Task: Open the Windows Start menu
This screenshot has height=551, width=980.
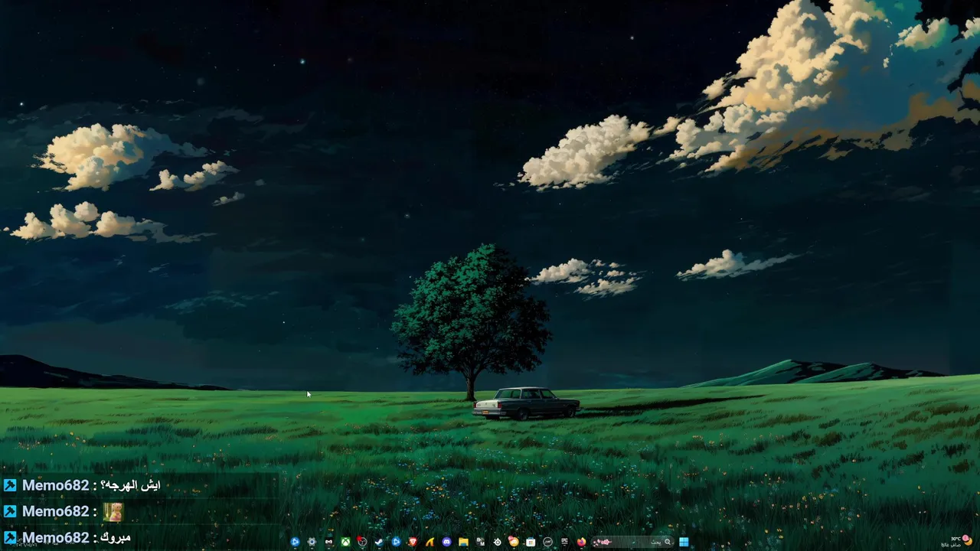Action: click(x=684, y=542)
